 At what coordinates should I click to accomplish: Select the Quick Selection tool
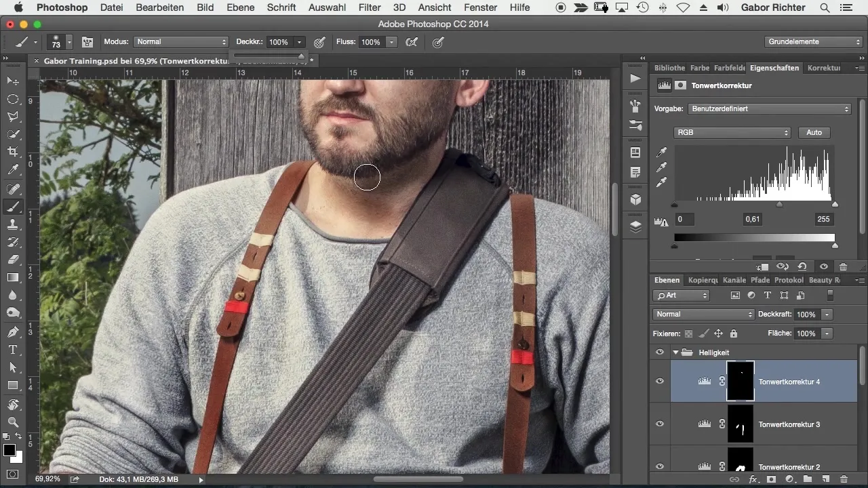point(12,134)
